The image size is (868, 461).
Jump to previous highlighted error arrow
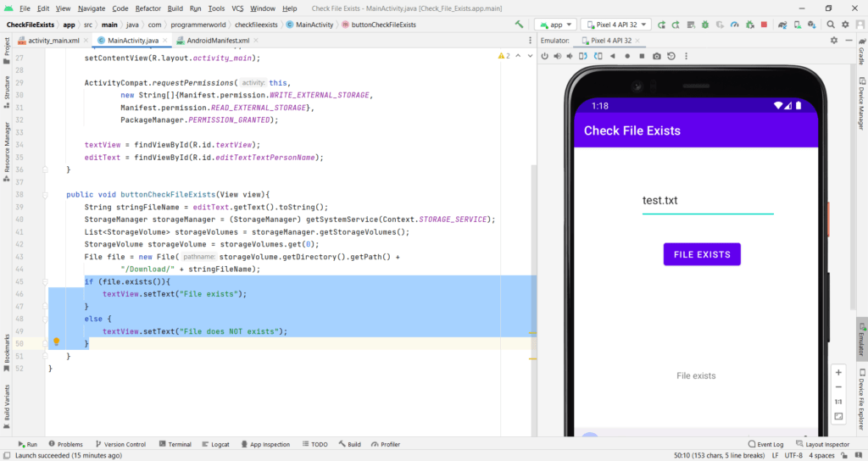coord(518,56)
